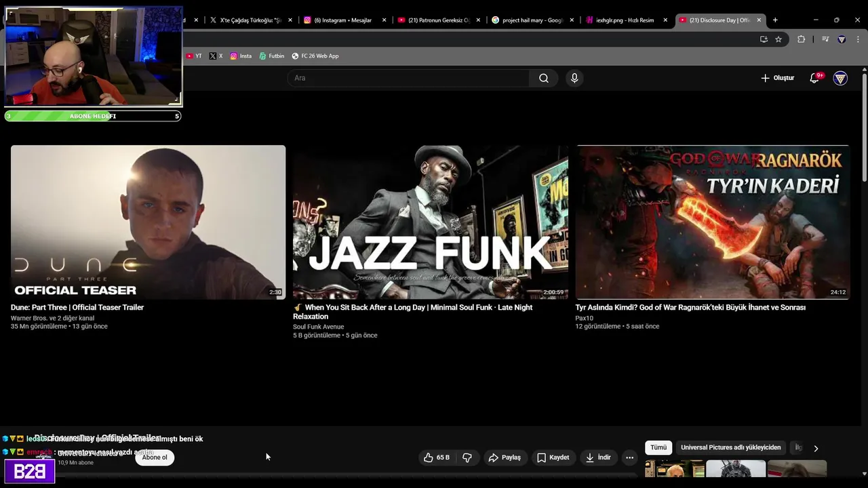Open Dune Part Three teaser thumbnail
The width and height of the screenshot is (868, 488).
coord(148,222)
